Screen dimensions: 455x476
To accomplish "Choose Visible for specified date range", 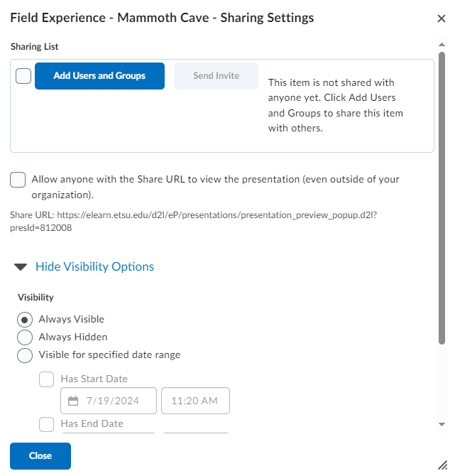I will (x=25, y=355).
